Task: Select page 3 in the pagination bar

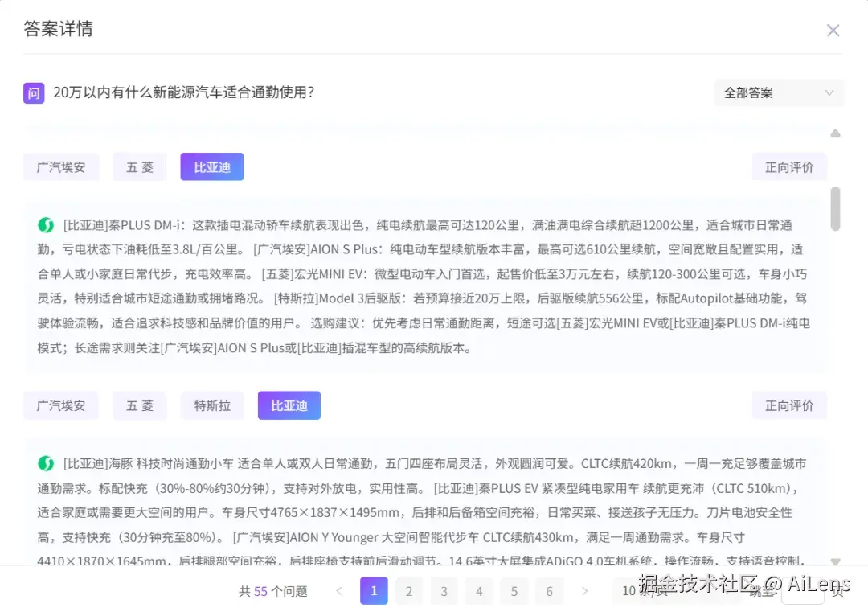Action: pyautogui.click(x=444, y=590)
